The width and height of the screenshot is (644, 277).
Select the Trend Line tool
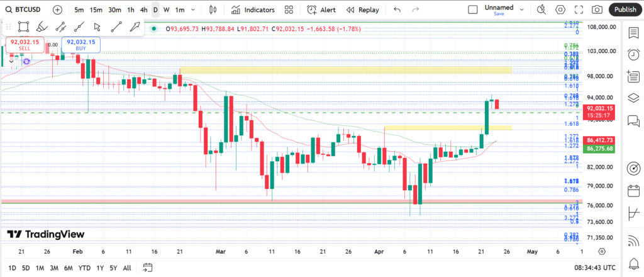click(x=116, y=27)
